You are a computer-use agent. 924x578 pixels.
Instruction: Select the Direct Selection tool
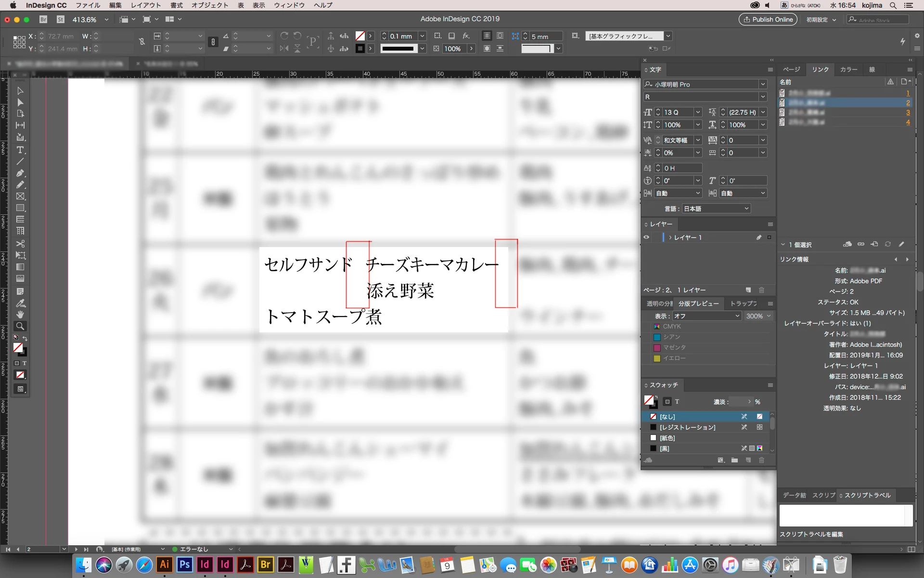point(20,103)
